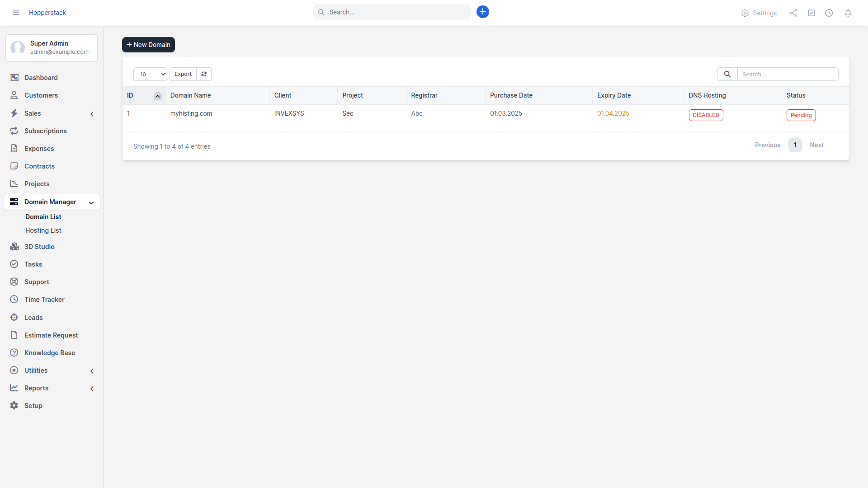The width and height of the screenshot is (868, 488).
Task: Click the share icon in the top bar
Action: [x=793, y=13]
